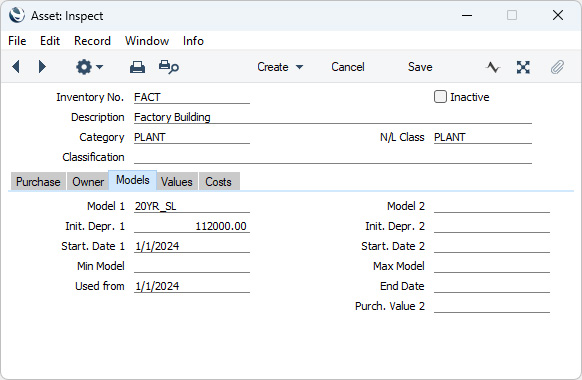Open the Info menu
Viewport: 582px width, 380px height.
193,41
